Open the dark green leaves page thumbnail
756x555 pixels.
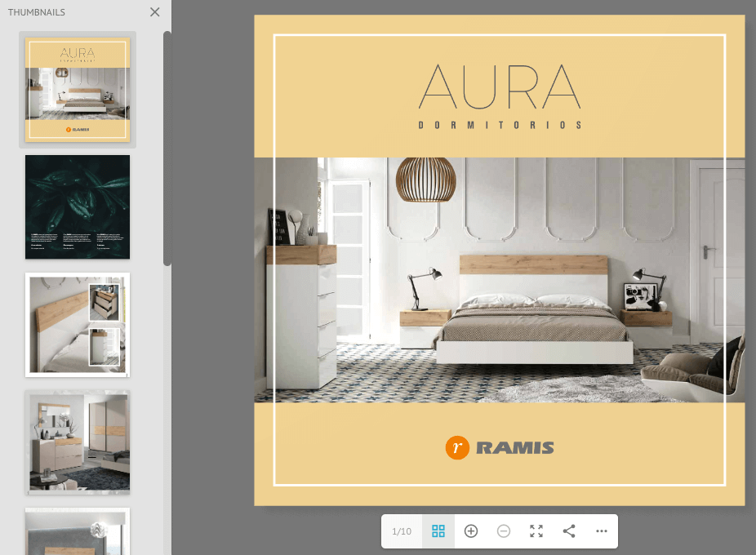tap(78, 206)
